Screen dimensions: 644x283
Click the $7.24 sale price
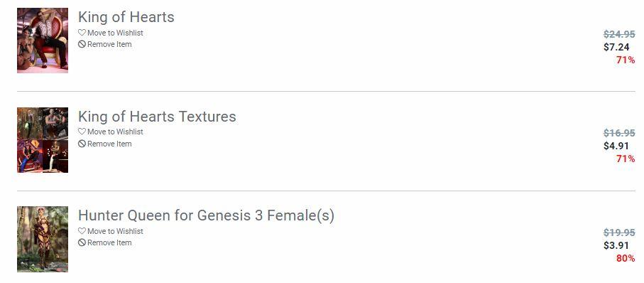coord(616,48)
